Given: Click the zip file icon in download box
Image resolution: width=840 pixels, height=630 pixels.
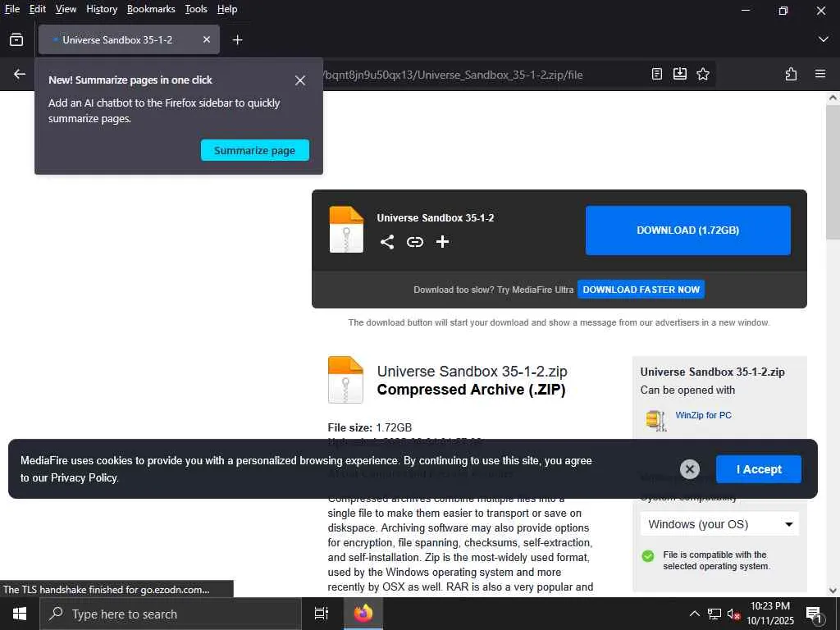Looking at the screenshot, I should tap(346, 230).
